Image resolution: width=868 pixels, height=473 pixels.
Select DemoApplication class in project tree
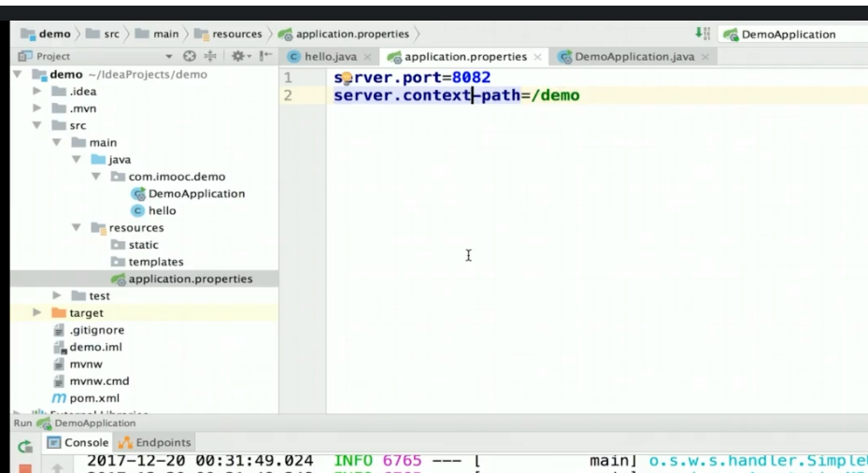click(196, 193)
